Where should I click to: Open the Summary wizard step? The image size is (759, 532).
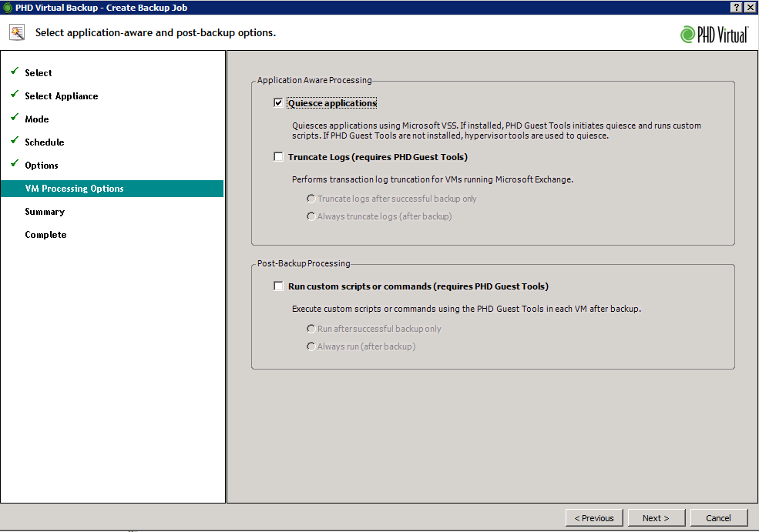click(45, 212)
